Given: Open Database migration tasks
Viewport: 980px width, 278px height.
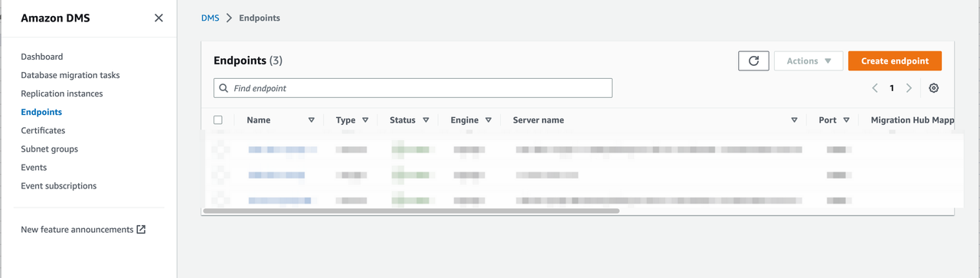Looking at the screenshot, I should (x=70, y=75).
